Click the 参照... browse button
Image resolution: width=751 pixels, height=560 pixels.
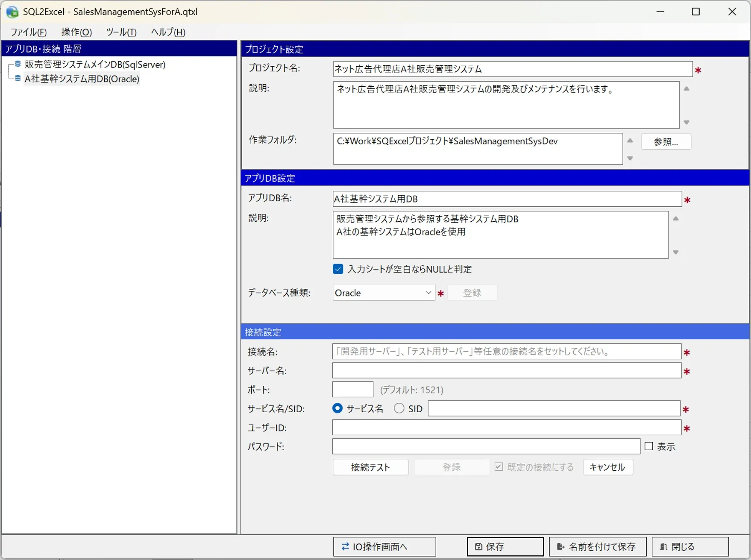666,142
